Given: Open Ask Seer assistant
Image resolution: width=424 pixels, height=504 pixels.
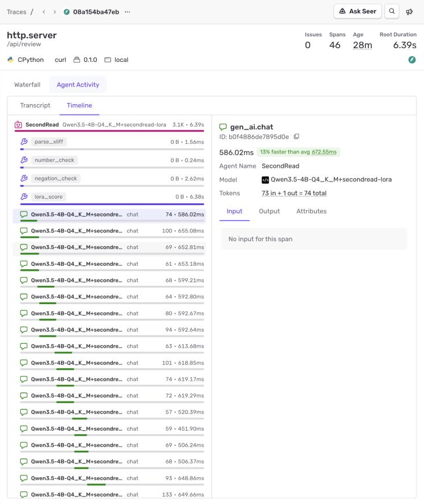Looking at the screenshot, I should [358, 11].
